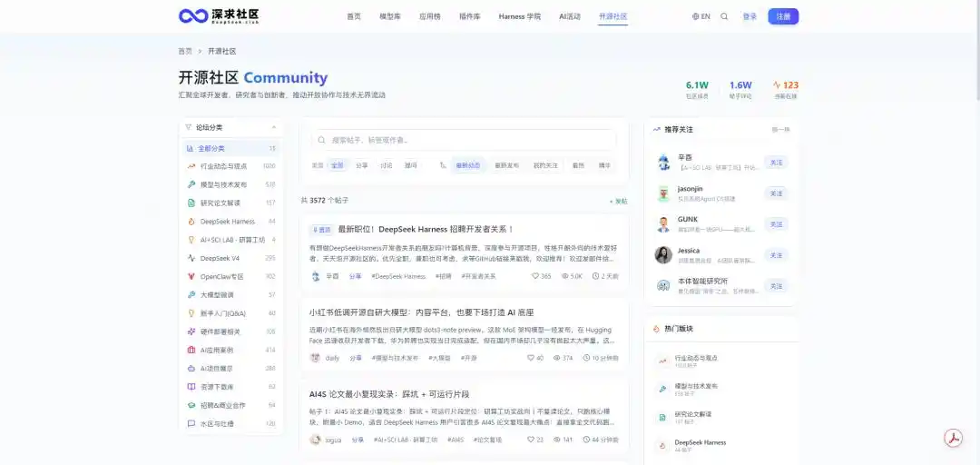Sort posts by 最新发布
This screenshot has width=980, height=465.
(507, 166)
